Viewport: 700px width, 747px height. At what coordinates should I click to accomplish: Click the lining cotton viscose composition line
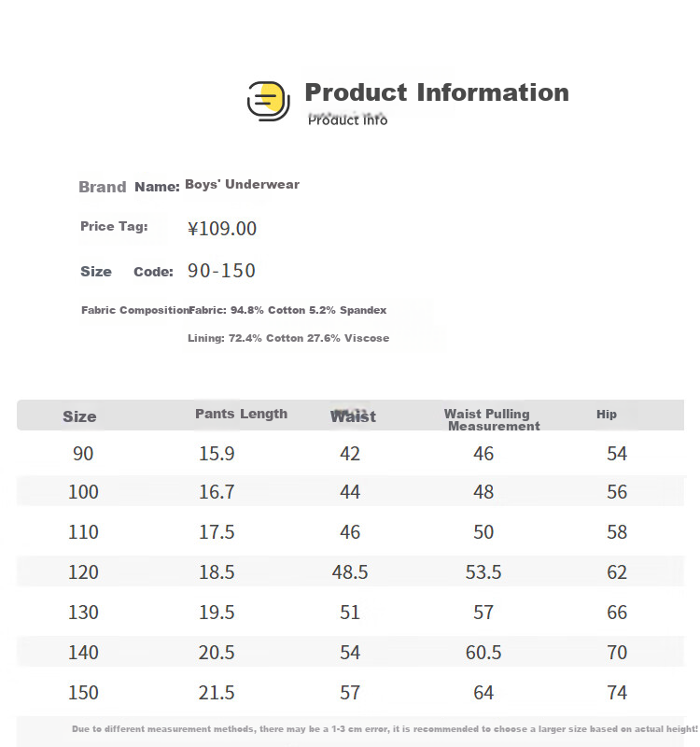288,338
